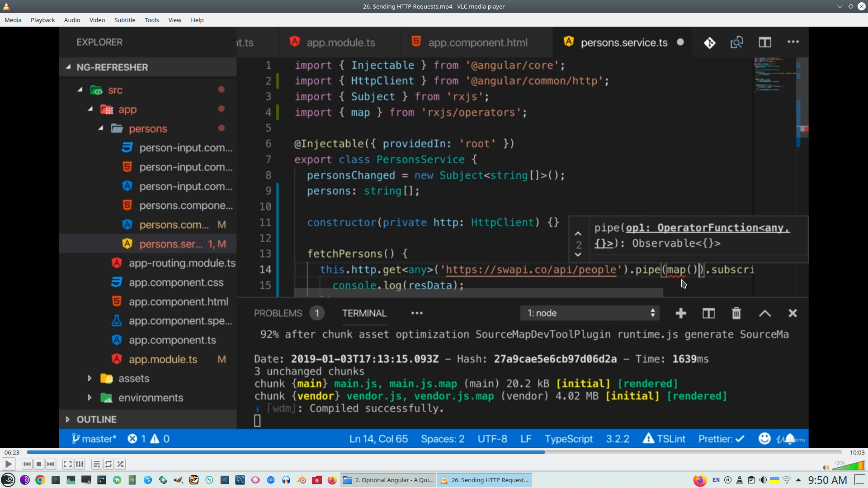
Task: Click the stop playback button
Action: click(x=39, y=464)
